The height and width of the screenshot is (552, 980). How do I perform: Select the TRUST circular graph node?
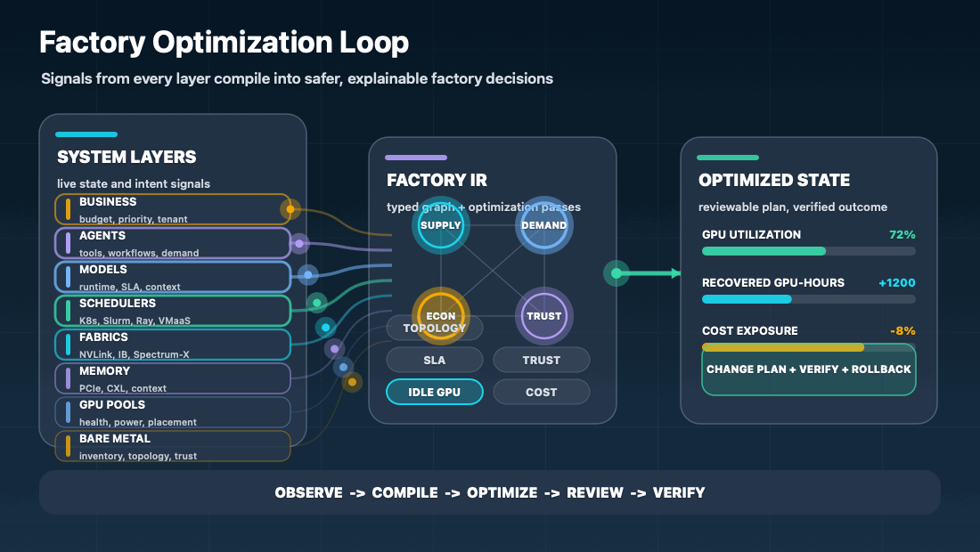click(x=543, y=316)
